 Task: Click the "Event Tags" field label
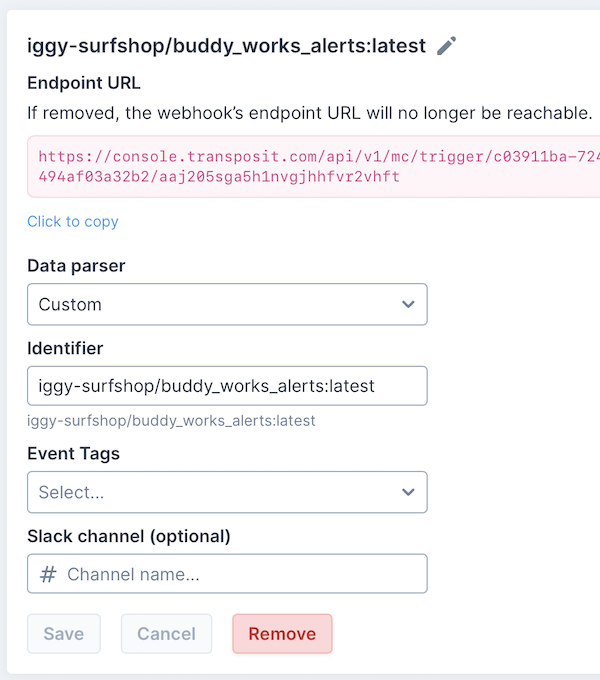[x=74, y=453]
